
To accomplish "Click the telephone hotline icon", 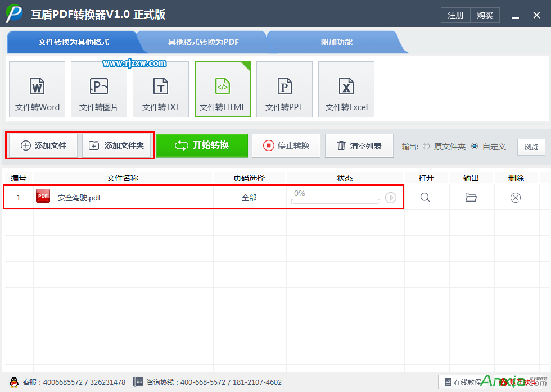I will click(x=138, y=382).
